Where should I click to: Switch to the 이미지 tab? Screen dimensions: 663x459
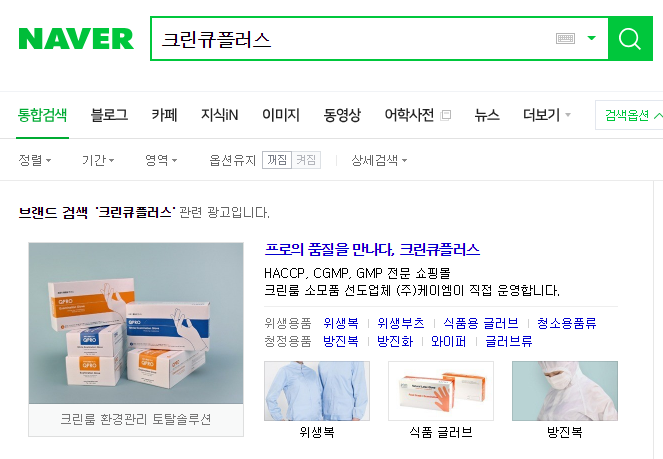281,115
